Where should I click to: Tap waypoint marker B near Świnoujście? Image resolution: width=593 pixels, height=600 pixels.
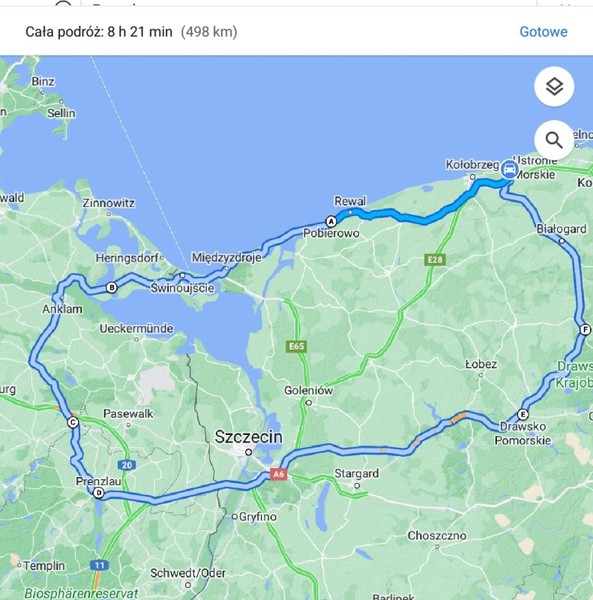(x=111, y=287)
